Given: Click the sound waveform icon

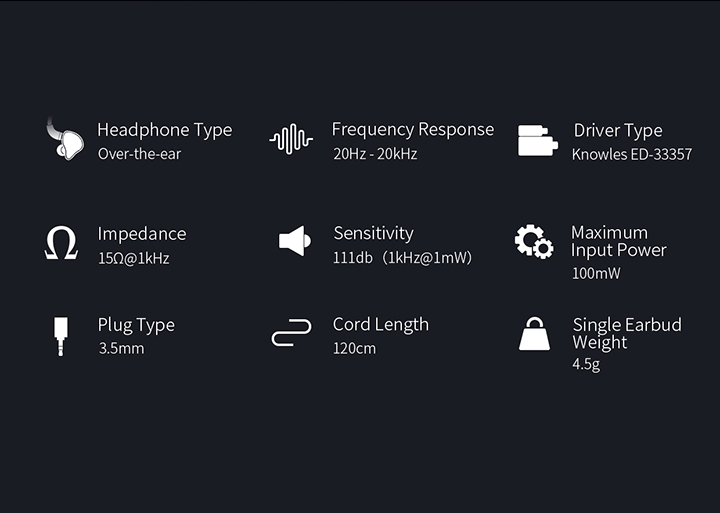Looking at the screenshot, I should click(291, 140).
